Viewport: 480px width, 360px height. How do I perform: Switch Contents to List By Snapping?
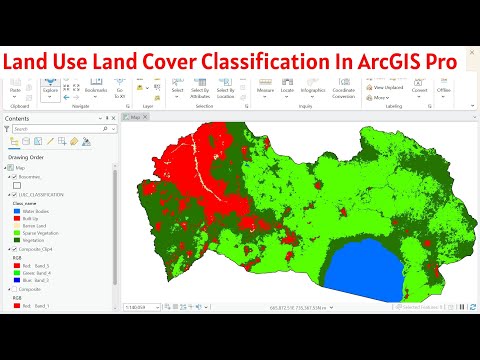[x=62, y=141]
